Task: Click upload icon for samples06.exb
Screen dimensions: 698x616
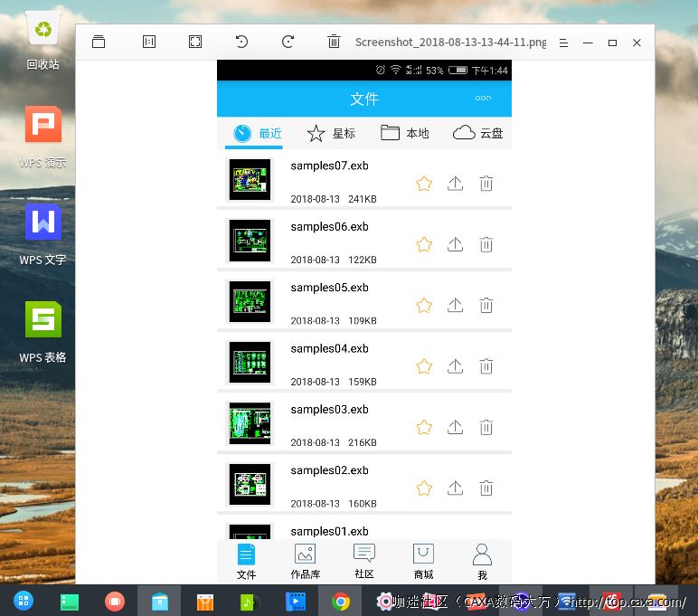Action: tap(455, 244)
